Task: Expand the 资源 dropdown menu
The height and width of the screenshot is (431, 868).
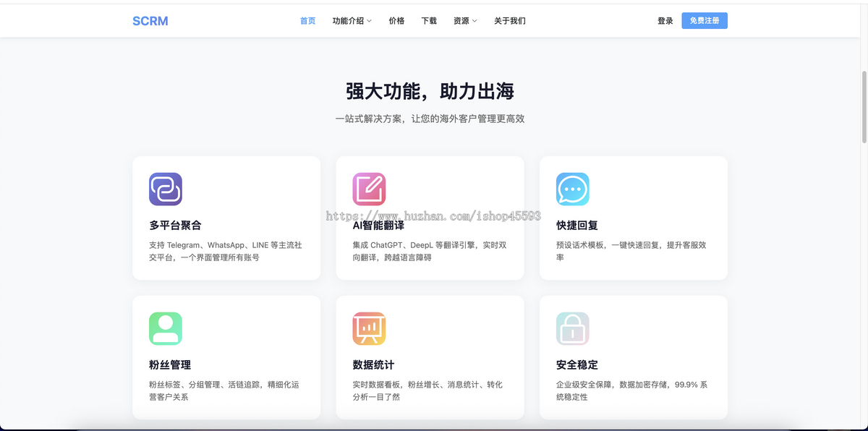Action: tap(465, 21)
